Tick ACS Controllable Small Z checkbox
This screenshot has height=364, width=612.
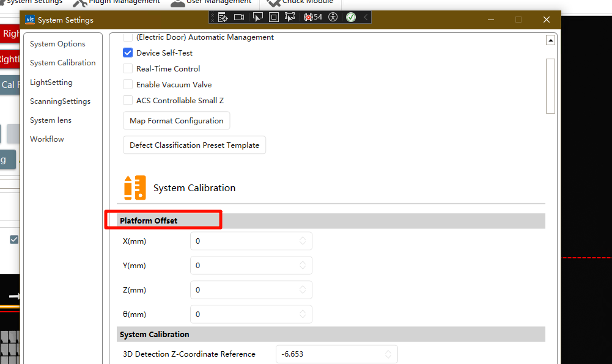[128, 101]
